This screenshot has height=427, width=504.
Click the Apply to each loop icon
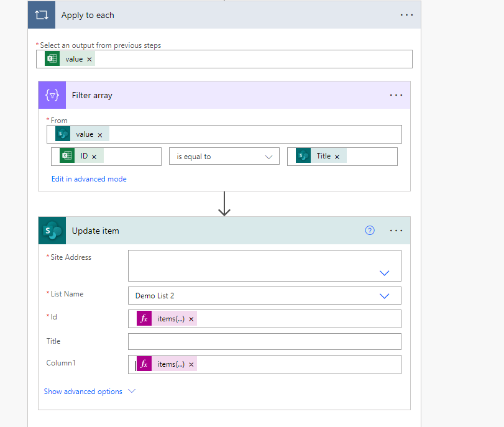point(41,14)
